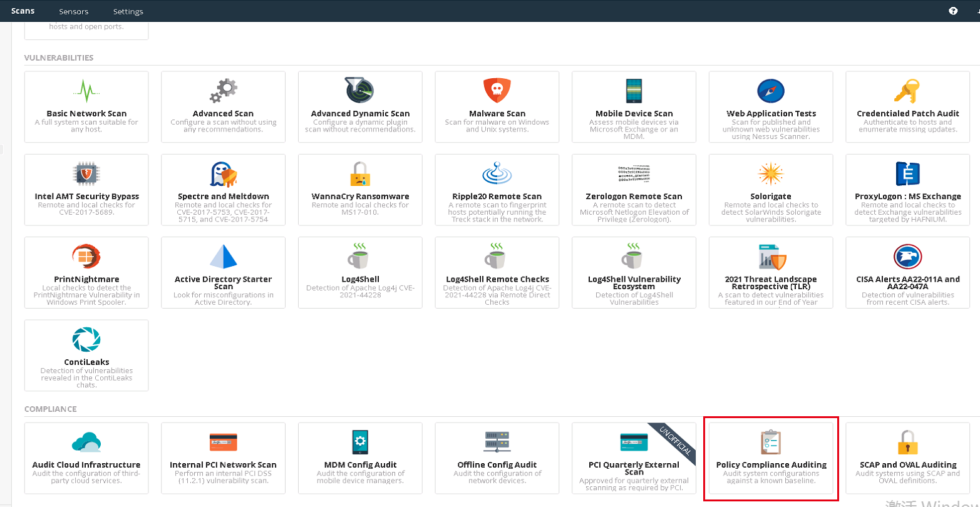Open the help question mark icon
The height and width of the screenshot is (507, 980).
953,11
